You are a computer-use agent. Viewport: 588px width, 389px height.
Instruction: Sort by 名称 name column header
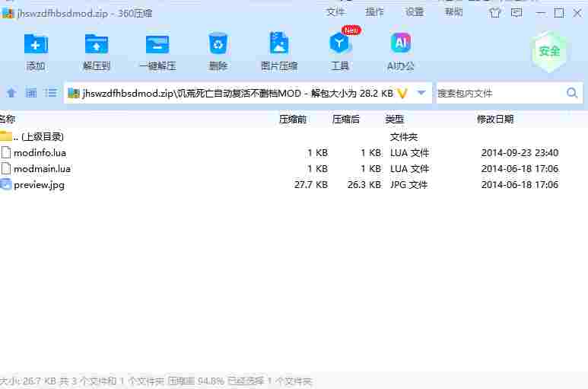click(8, 120)
